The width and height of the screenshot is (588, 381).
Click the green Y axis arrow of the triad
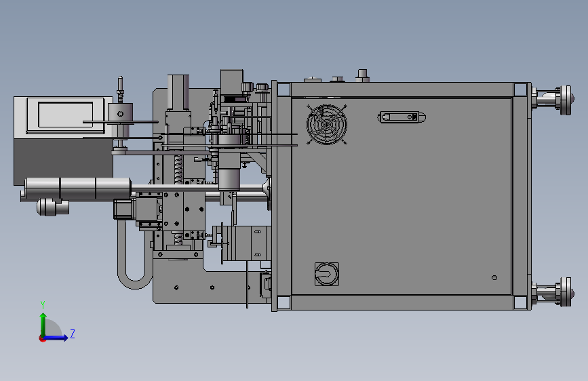[43, 324]
